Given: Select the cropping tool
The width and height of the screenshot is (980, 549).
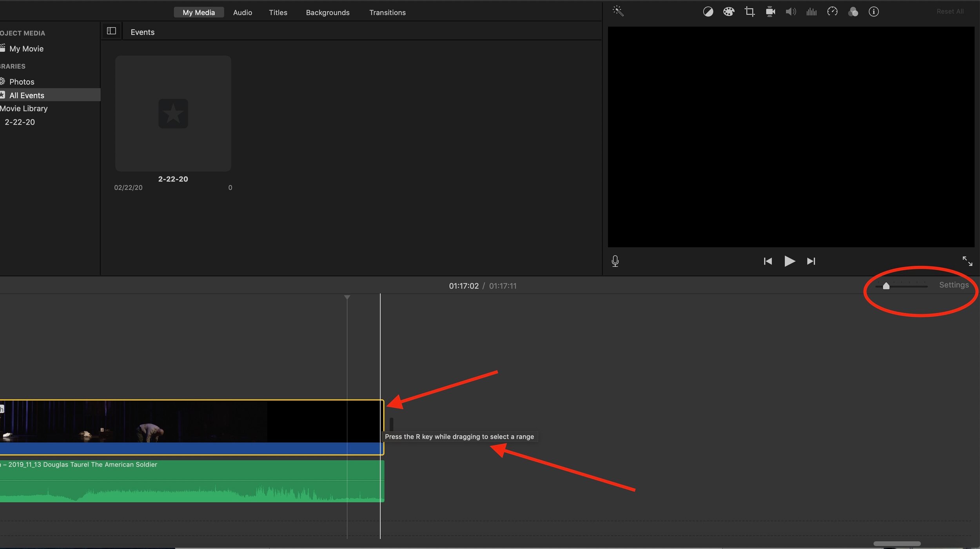Looking at the screenshot, I should point(750,12).
